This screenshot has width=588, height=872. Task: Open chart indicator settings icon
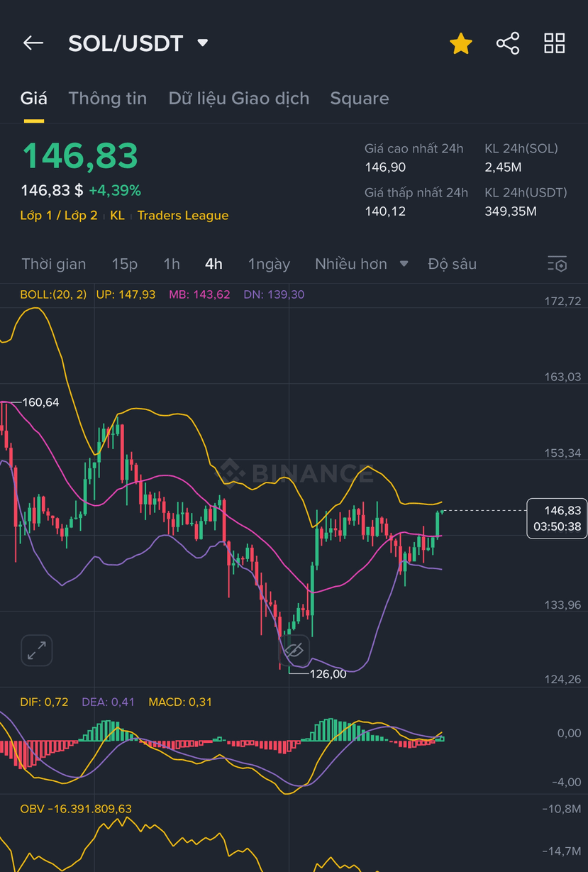click(x=558, y=264)
